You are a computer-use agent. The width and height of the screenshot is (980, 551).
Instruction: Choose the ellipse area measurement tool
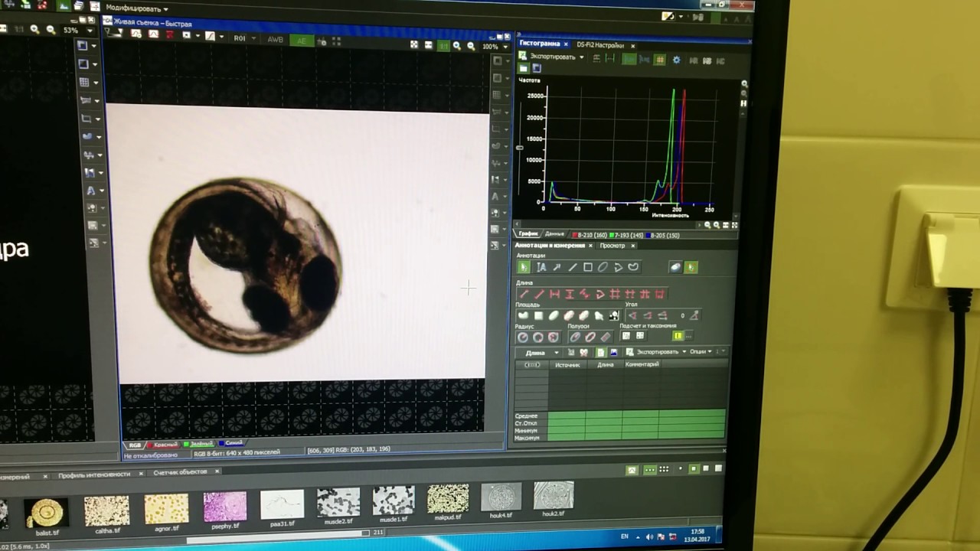pyautogui.click(x=554, y=315)
